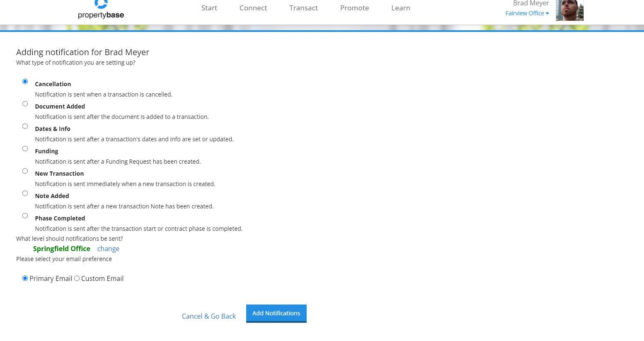Open the Start menu item
644x341 pixels.
(209, 8)
